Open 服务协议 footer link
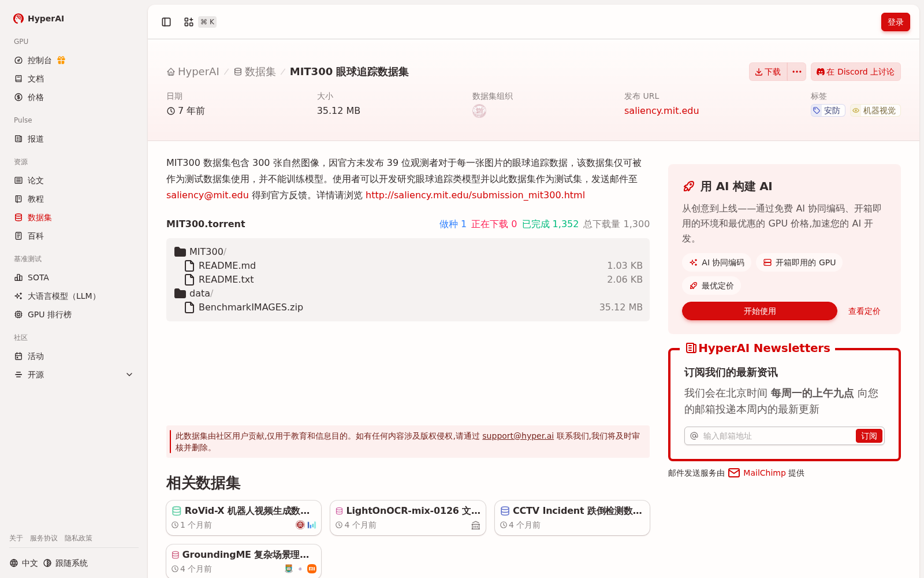Screen dimensions: 924x578 [44, 538]
